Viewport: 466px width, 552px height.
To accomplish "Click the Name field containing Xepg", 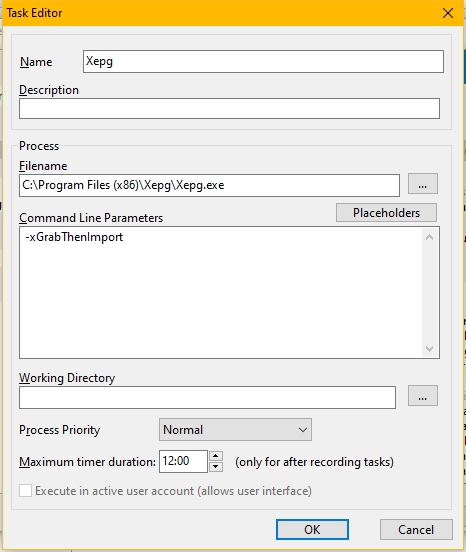I will point(263,62).
